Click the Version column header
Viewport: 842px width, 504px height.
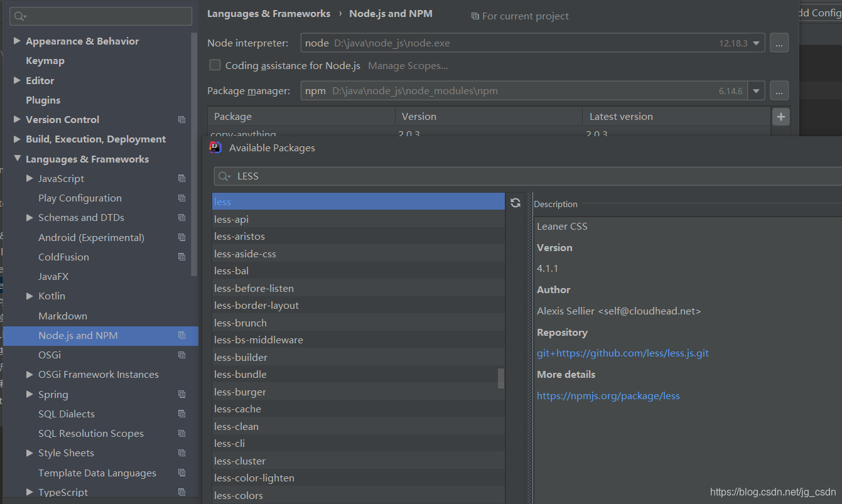pos(488,117)
